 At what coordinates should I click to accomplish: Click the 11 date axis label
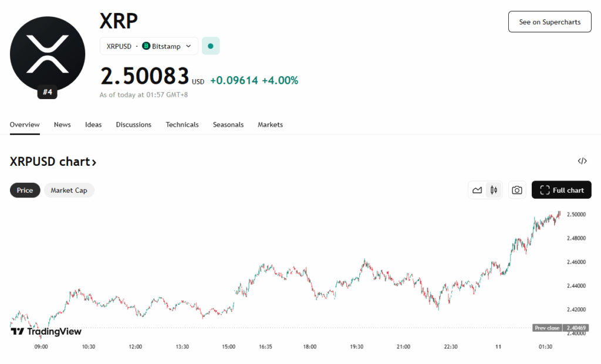[498, 347]
